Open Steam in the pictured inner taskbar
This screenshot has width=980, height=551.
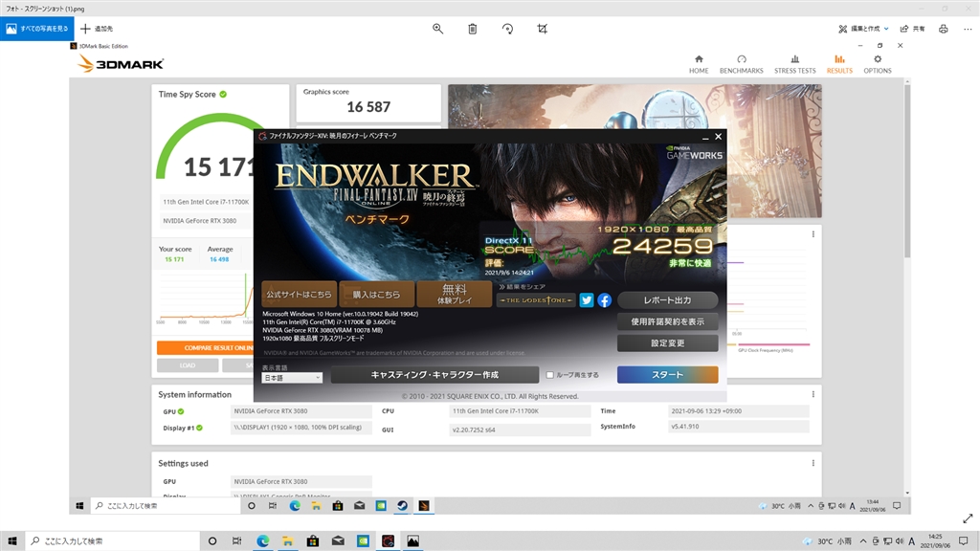403,506
